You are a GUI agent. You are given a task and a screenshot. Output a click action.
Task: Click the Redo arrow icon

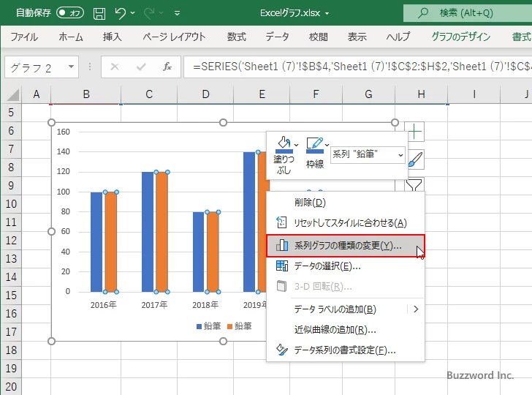click(x=149, y=13)
